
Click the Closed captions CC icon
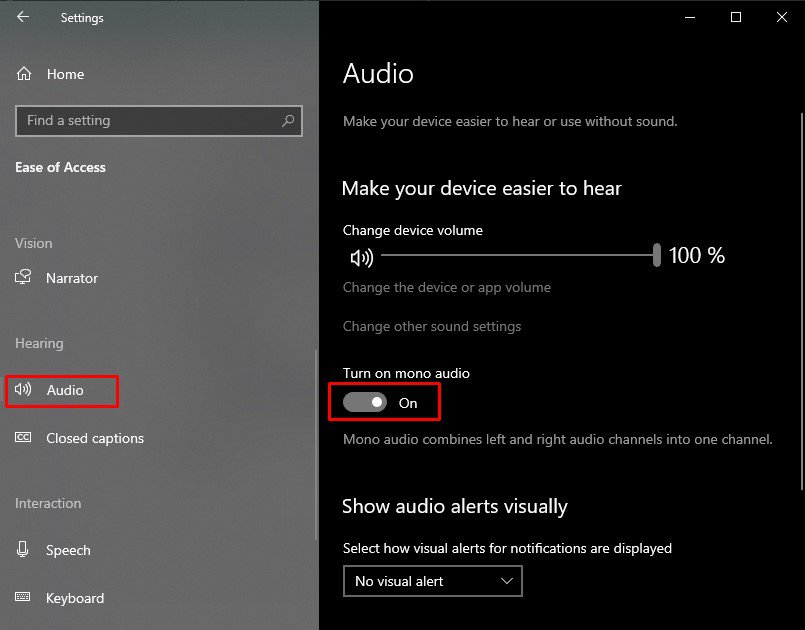coord(23,437)
